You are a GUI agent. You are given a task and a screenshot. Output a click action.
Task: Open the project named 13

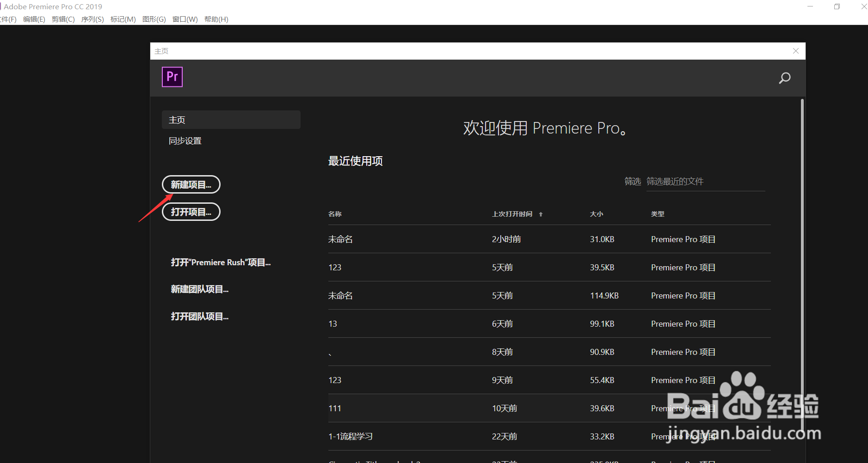click(549, 324)
